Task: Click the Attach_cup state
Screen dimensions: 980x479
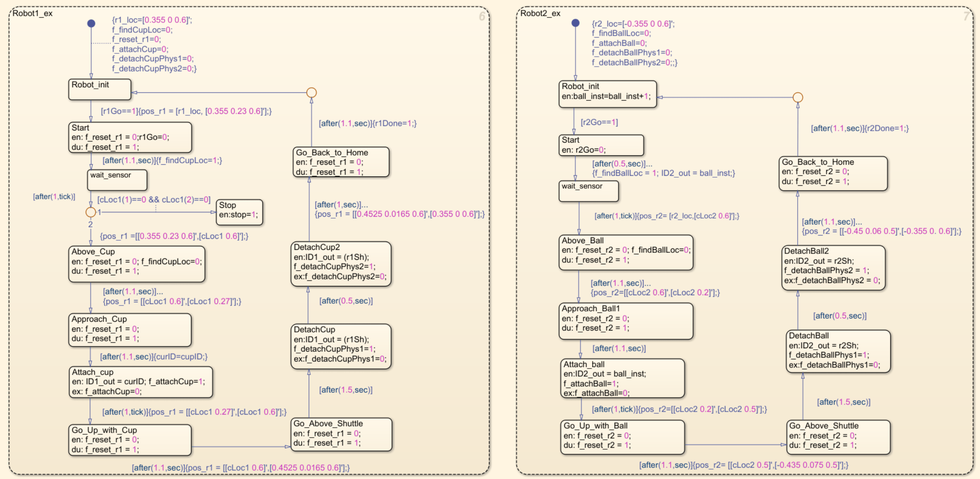Action: 140,382
